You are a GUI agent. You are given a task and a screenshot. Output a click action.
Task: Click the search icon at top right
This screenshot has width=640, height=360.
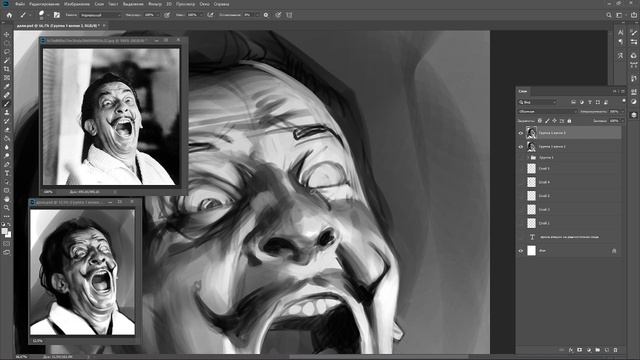[609, 15]
